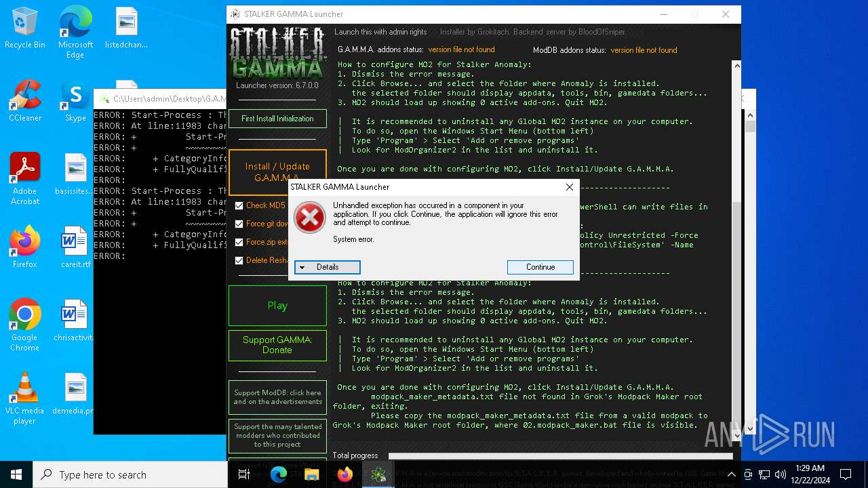Screen dimensions: 868x488
Task: Select STALKER GAMMA taskbar icon
Action: [x=378, y=474]
